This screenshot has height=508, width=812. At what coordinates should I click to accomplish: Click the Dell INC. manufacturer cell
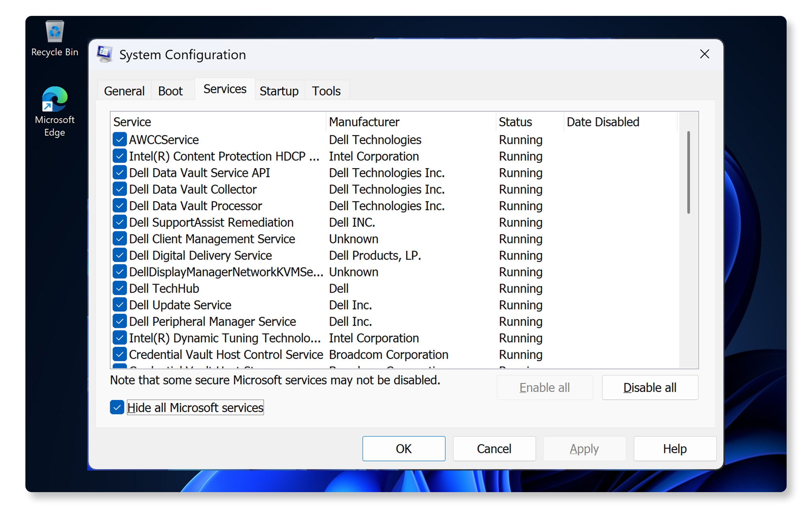352,223
